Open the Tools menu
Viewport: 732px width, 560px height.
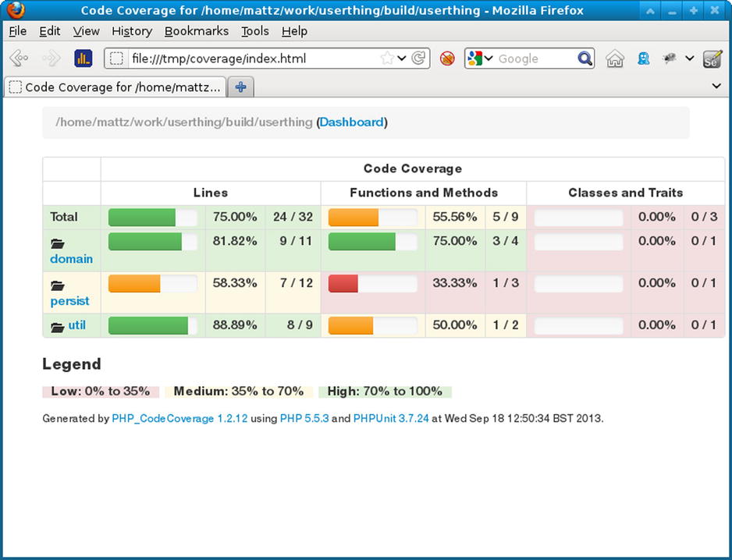tap(254, 31)
